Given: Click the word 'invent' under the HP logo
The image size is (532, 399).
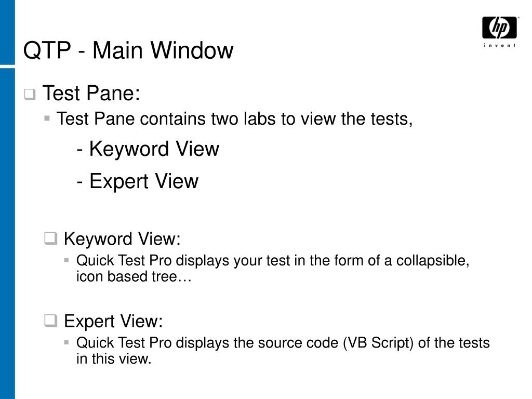Looking at the screenshot, I should 499,45.
